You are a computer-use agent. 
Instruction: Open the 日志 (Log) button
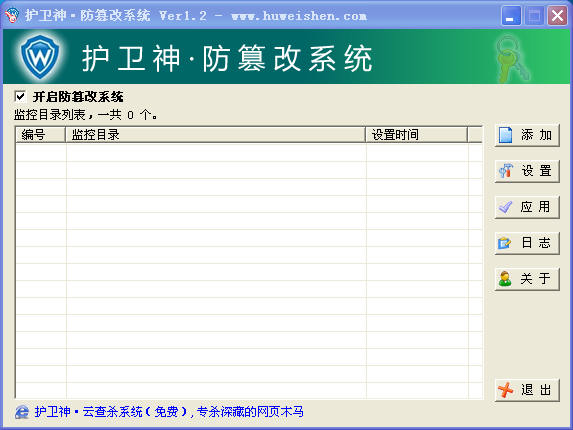point(527,243)
